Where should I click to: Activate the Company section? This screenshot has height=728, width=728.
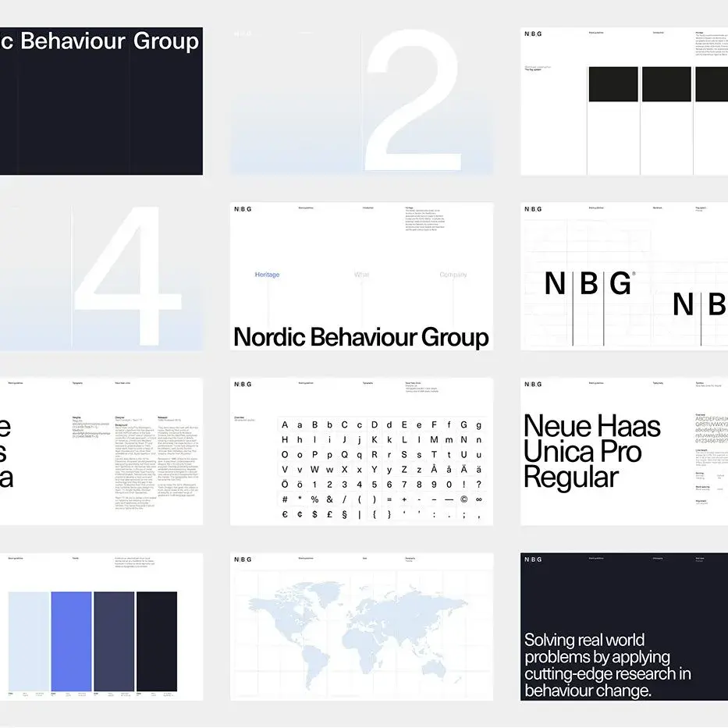tap(453, 275)
